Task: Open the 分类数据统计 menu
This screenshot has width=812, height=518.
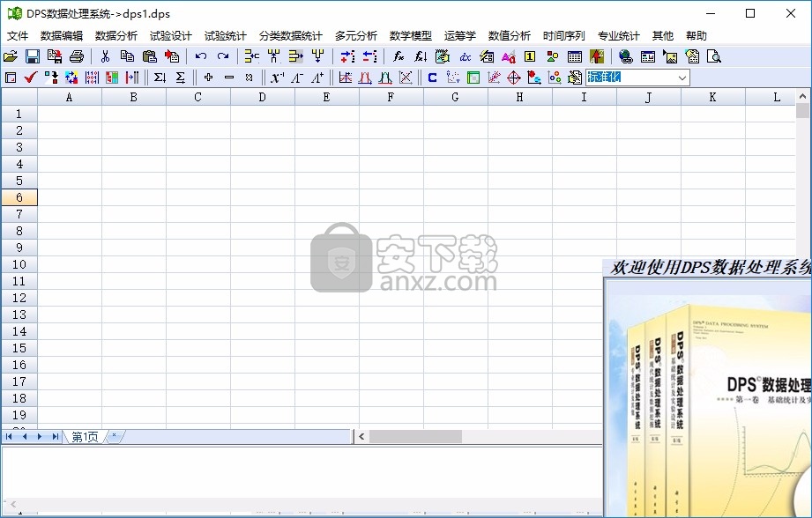Action: 291,36
